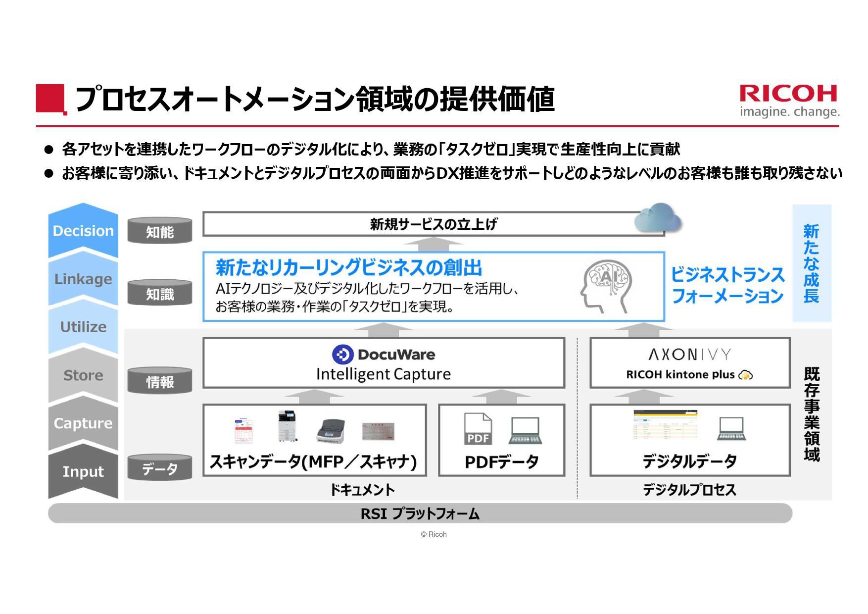
Task: Click the cloud icon on the new service box
Action: click(x=658, y=218)
